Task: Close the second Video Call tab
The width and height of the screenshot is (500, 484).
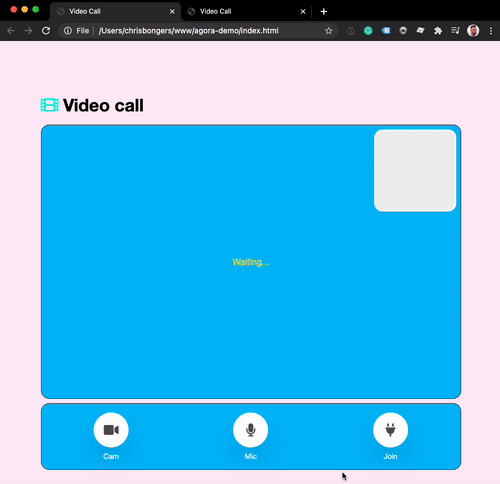Action: pos(303,11)
